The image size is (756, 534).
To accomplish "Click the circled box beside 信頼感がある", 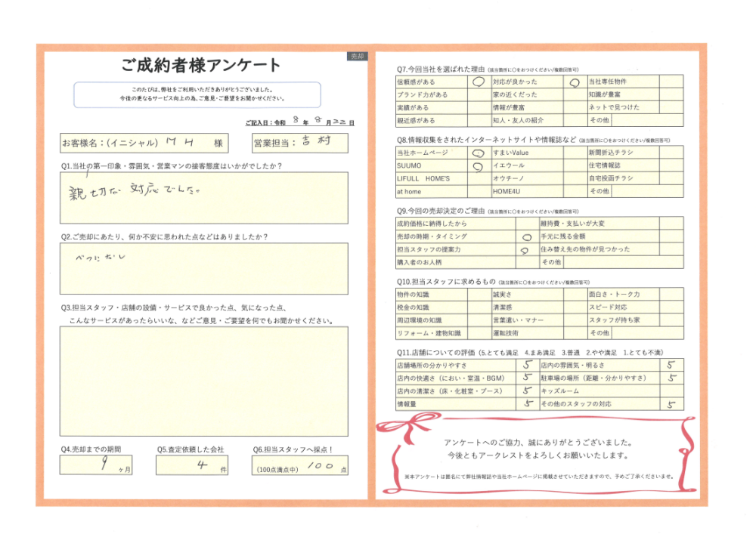I will (479, 82).
